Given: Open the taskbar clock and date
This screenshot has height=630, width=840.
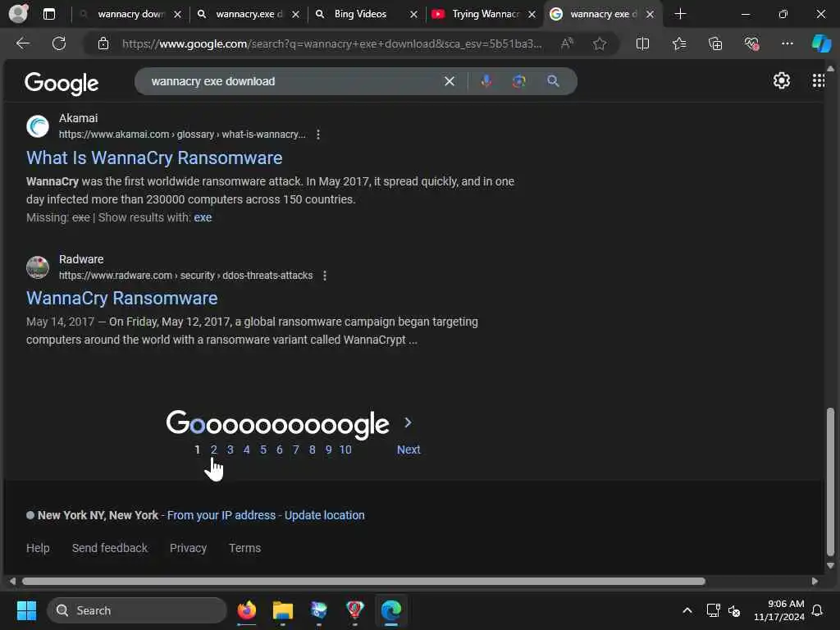Looking at the screenshot, I should (779, 610).
